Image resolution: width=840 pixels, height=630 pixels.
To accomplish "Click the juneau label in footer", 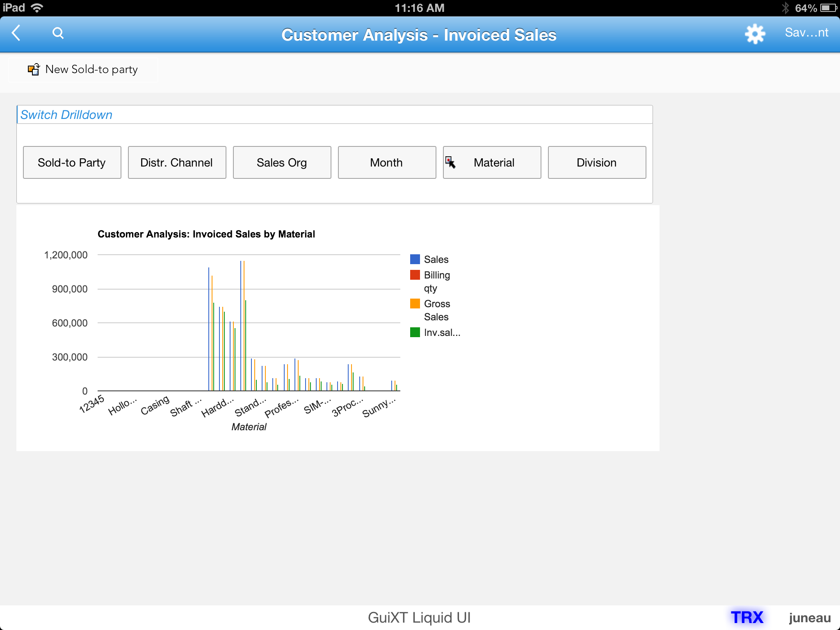I will click(809, 618).
